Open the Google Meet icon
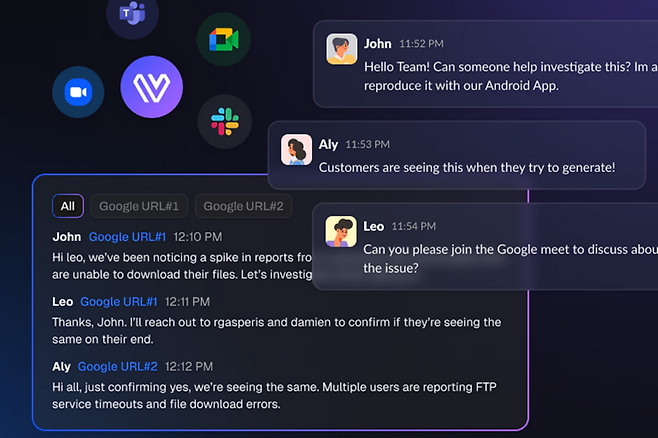This screenshot has width=658, height=438. point(223,39)
